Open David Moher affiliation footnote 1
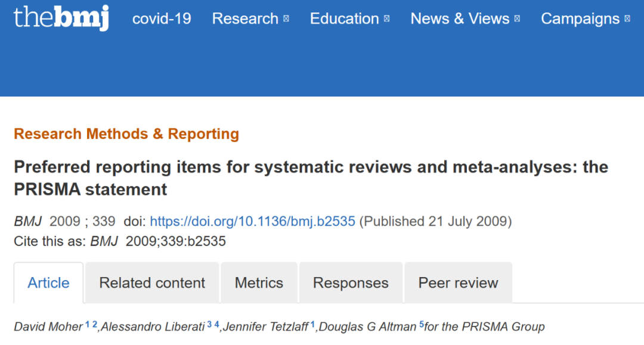 click(87, 325)
